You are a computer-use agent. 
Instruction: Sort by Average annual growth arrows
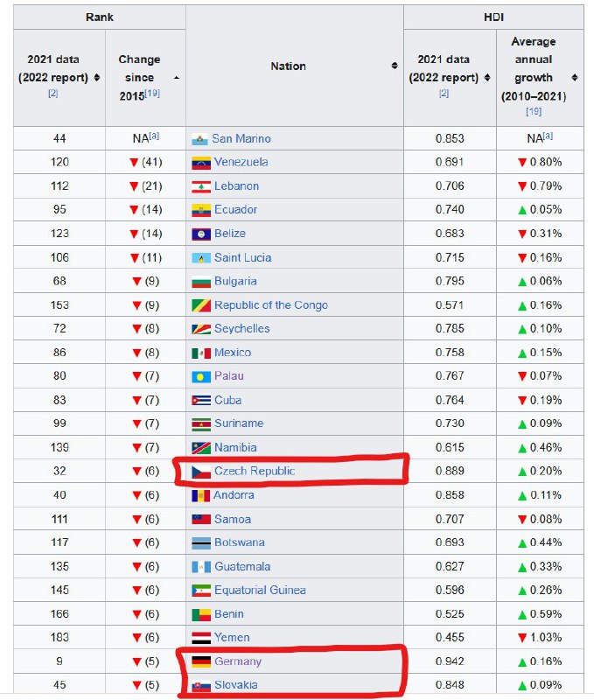575,78
